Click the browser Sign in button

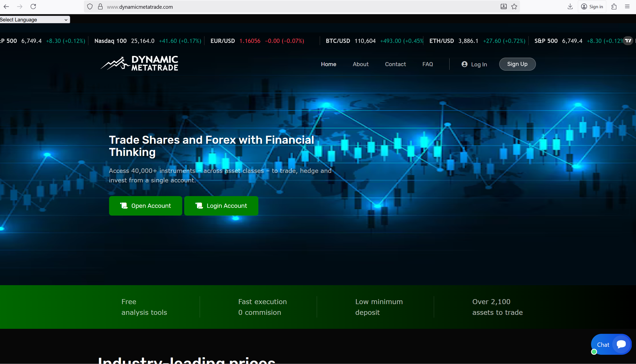[592, 6]
